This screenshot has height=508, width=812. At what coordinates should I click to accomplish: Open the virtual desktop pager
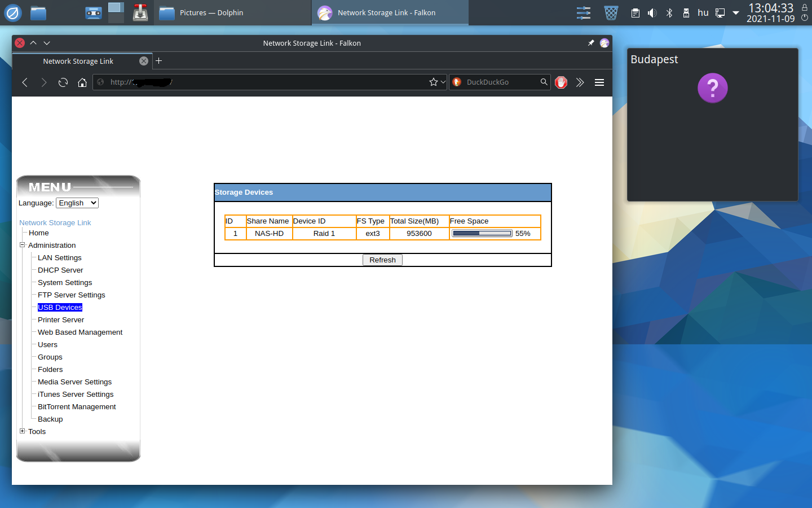tap(116, 12)
